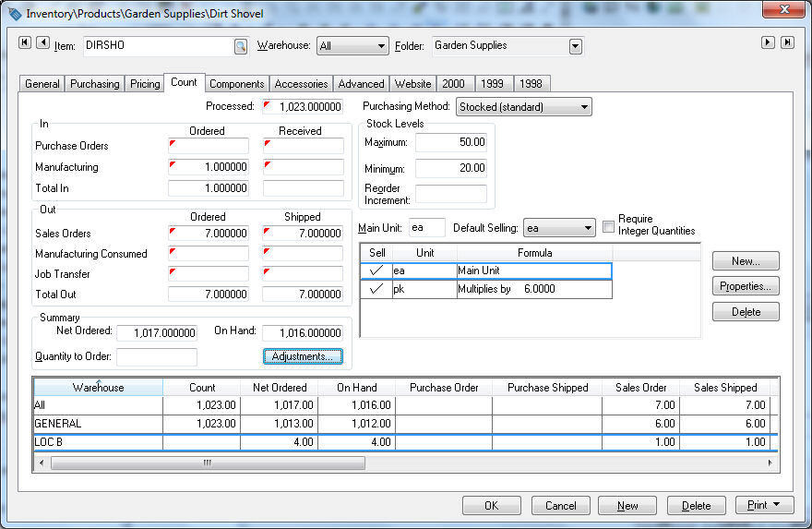Open the item lookup search icon
This screenshot has height=529, width=812.
(x=240, y=46)
